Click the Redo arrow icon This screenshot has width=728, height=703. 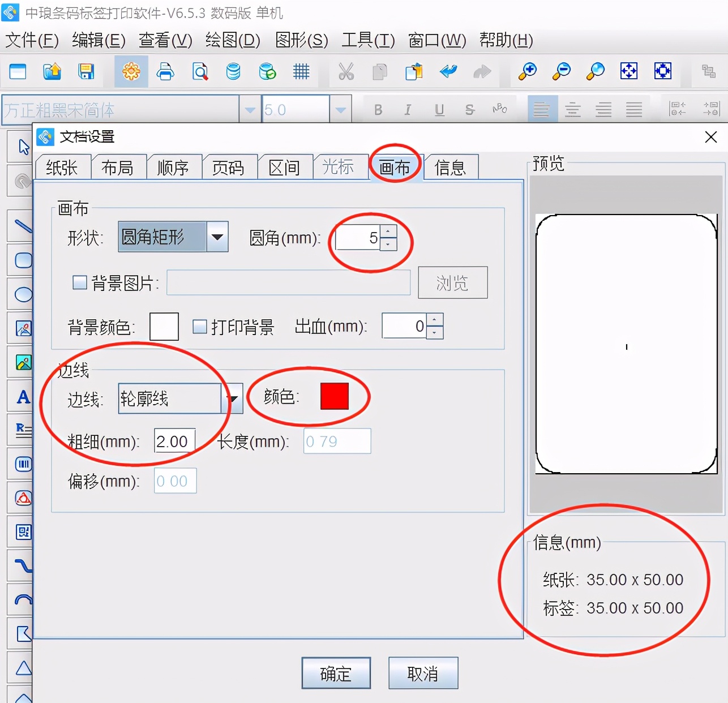pyautogui.click(x=482, y=71)
